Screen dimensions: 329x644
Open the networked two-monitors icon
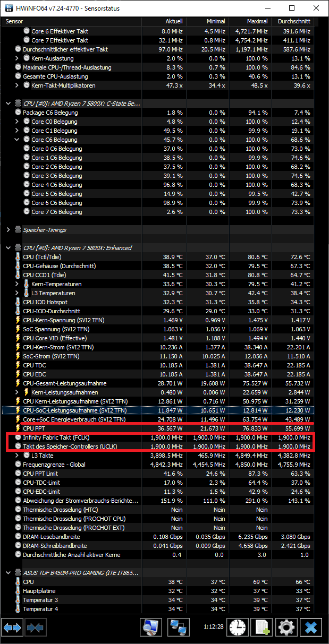tap(179, 628)
